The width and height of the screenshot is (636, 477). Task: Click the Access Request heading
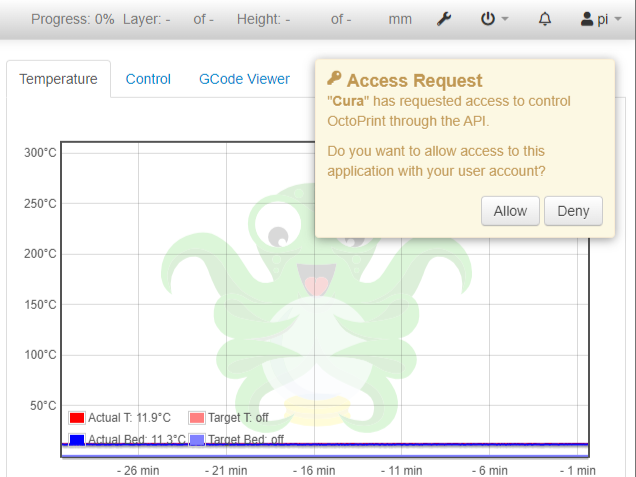(415, 80)
